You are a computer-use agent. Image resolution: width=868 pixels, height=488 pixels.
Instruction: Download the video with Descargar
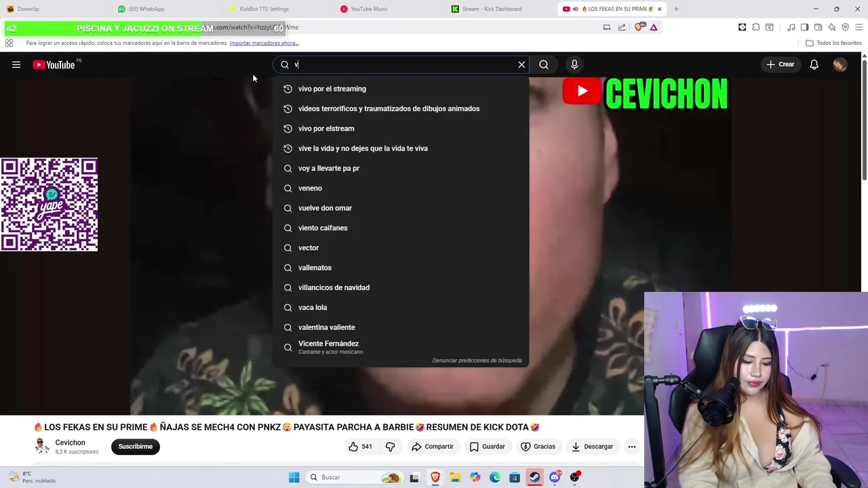coord(592,447)
